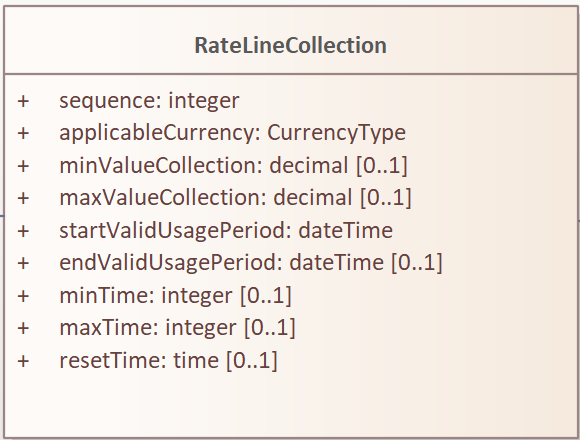Select the RateLineCollection class title
Screen dimensions: 580x440
290,45
